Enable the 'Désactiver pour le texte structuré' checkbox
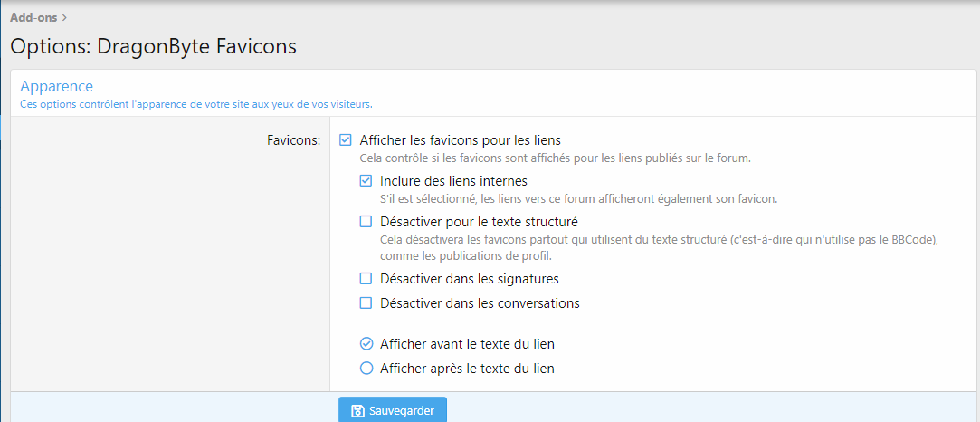980x422 pixels. pos(366,222)
